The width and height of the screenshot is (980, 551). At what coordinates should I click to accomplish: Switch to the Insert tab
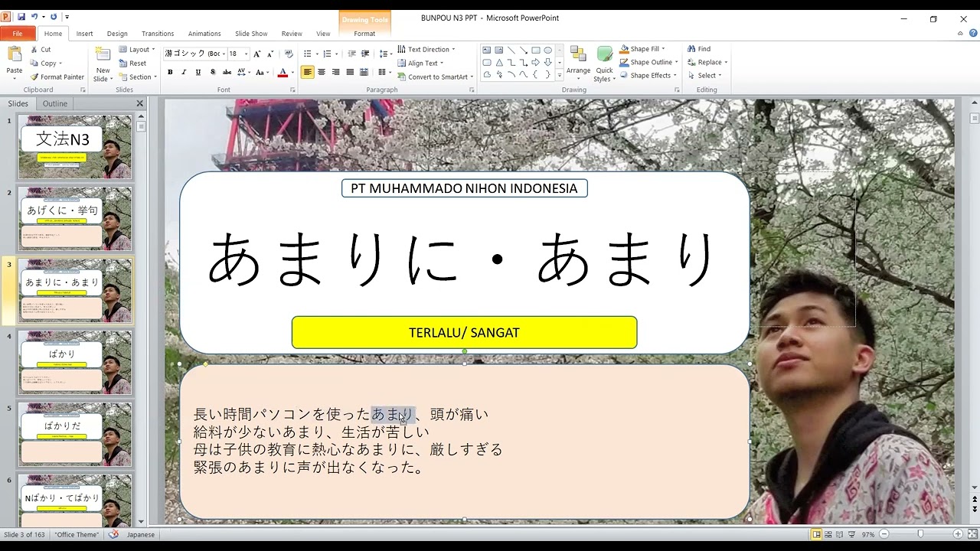tap(84, 34)
